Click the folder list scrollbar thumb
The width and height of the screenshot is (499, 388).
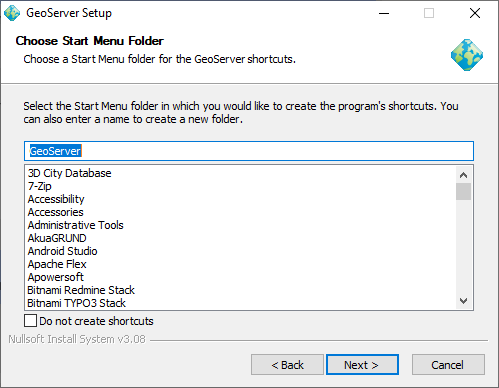463,191
